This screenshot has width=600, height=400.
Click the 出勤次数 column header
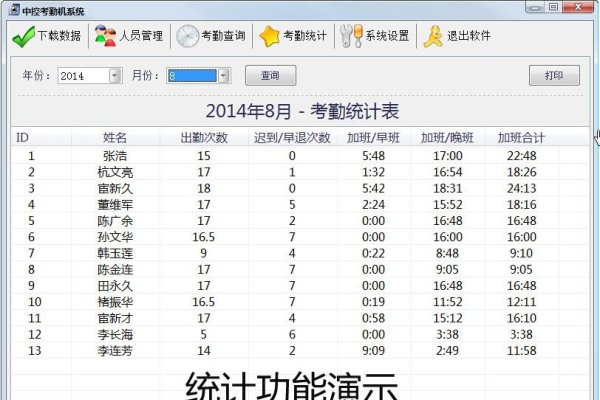click(x=204, y=137)
